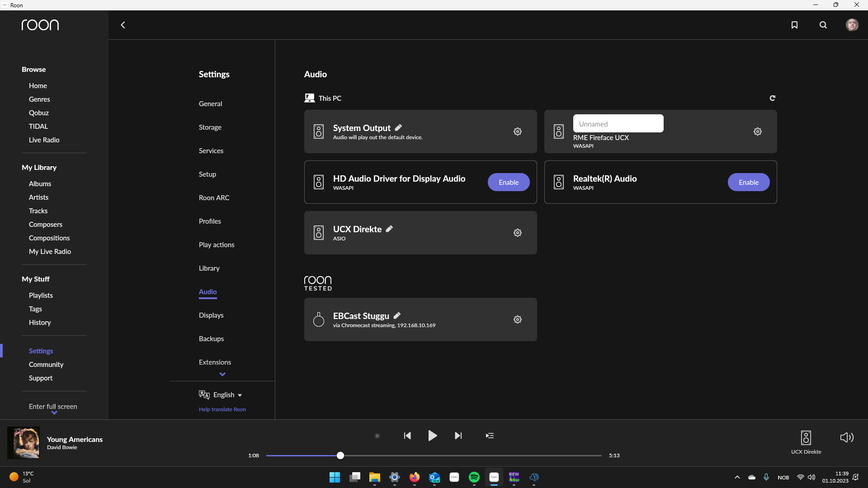Open Library settings
Viewport: 868px width, 488px height.
tap(209, 268)
